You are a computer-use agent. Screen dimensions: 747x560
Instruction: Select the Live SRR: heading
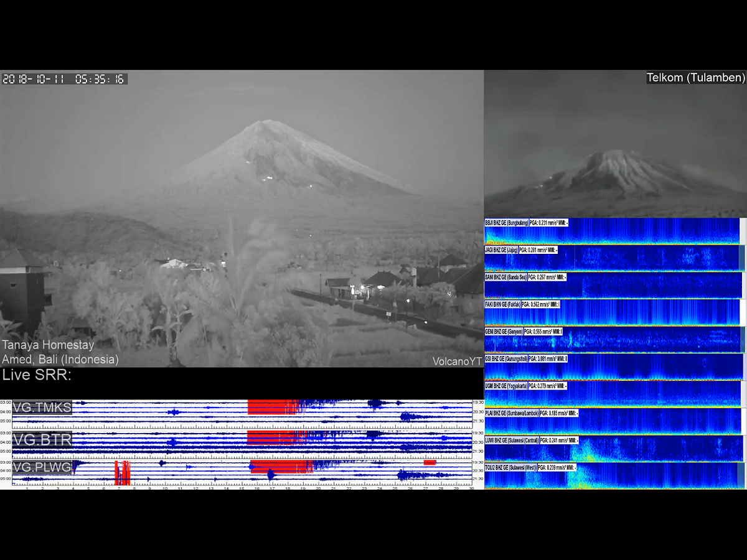(x=37, y=375)
